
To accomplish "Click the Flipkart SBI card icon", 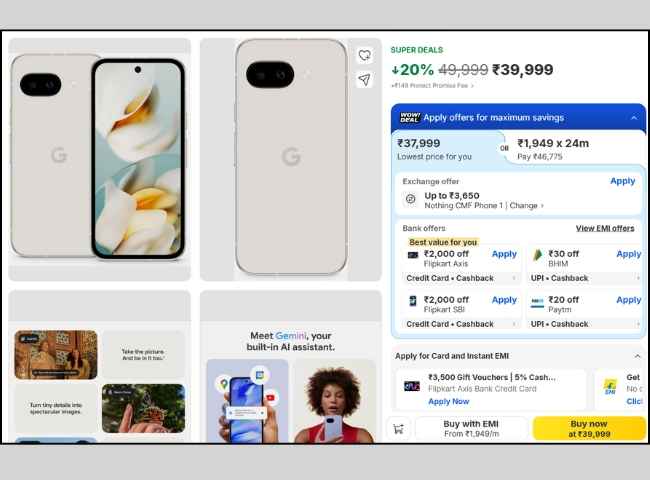I will (x=413, y=301).
